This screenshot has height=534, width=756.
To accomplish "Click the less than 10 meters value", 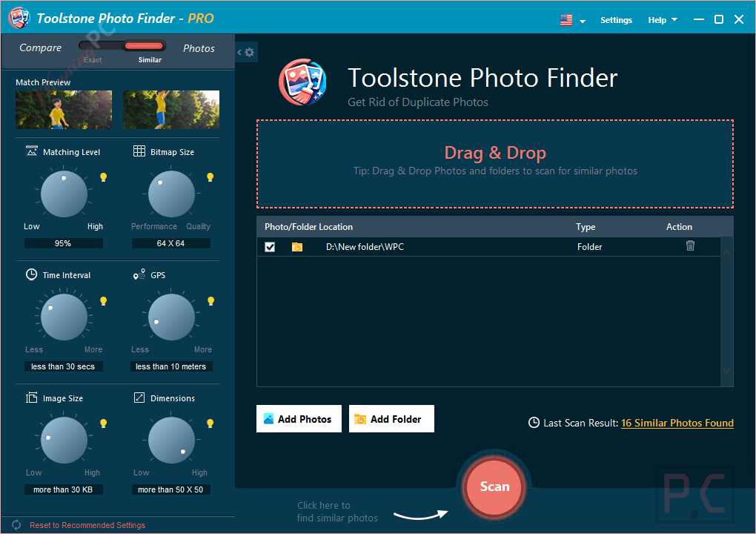I will click(170, 366).
